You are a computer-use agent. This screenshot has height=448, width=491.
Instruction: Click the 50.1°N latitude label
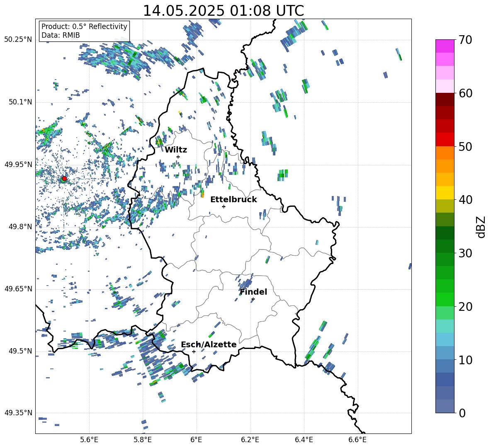20,102
